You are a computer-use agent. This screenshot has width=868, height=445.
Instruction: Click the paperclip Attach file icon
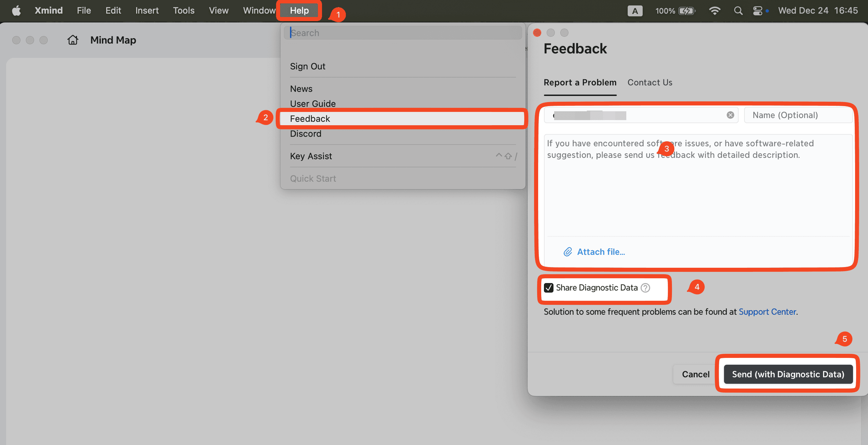(567, 252)
